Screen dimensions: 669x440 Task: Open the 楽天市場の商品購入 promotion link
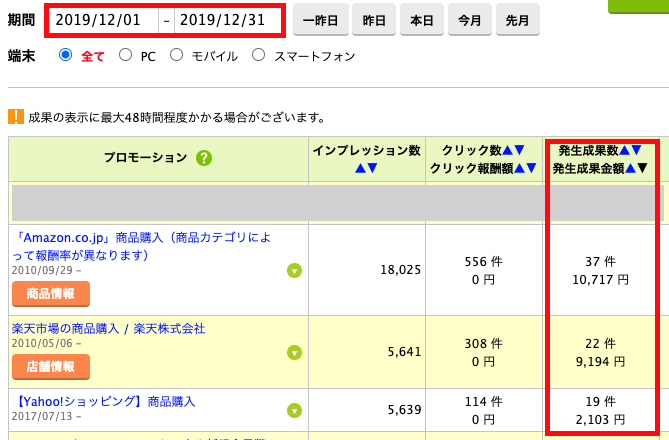point(108,328)
